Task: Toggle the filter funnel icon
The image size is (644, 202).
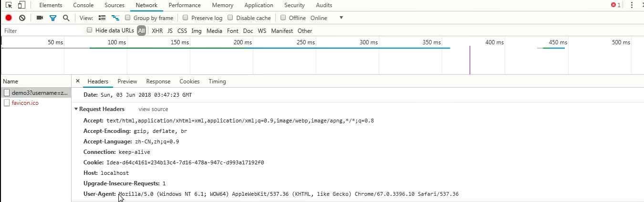Action: 53,18
